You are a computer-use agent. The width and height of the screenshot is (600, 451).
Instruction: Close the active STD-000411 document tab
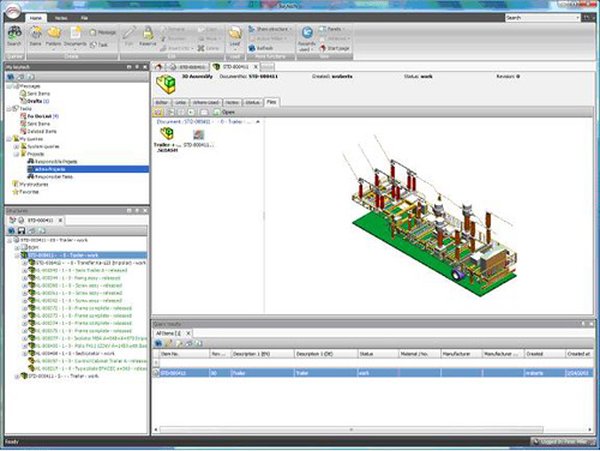coord(256,67)
